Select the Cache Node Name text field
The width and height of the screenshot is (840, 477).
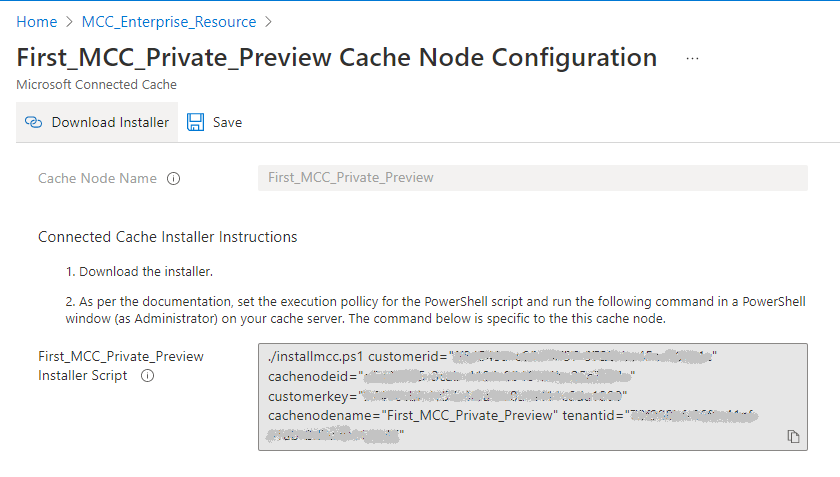coord(532,178)
